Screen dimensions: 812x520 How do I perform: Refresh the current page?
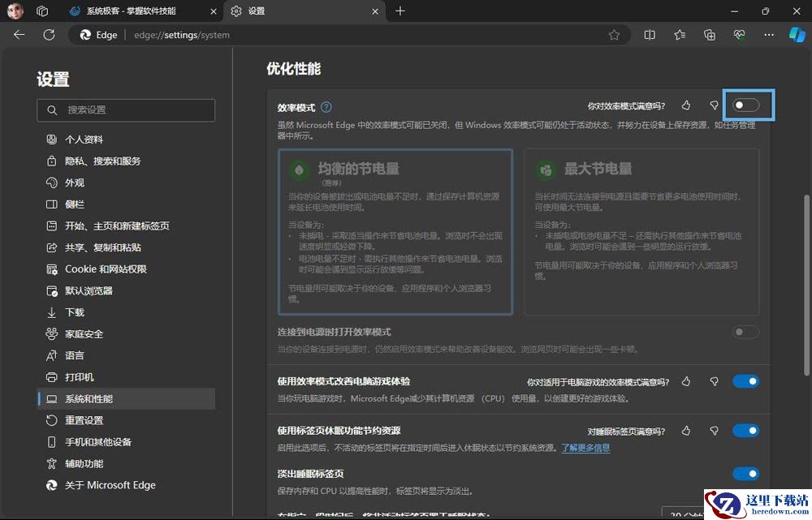click(50, 35)
